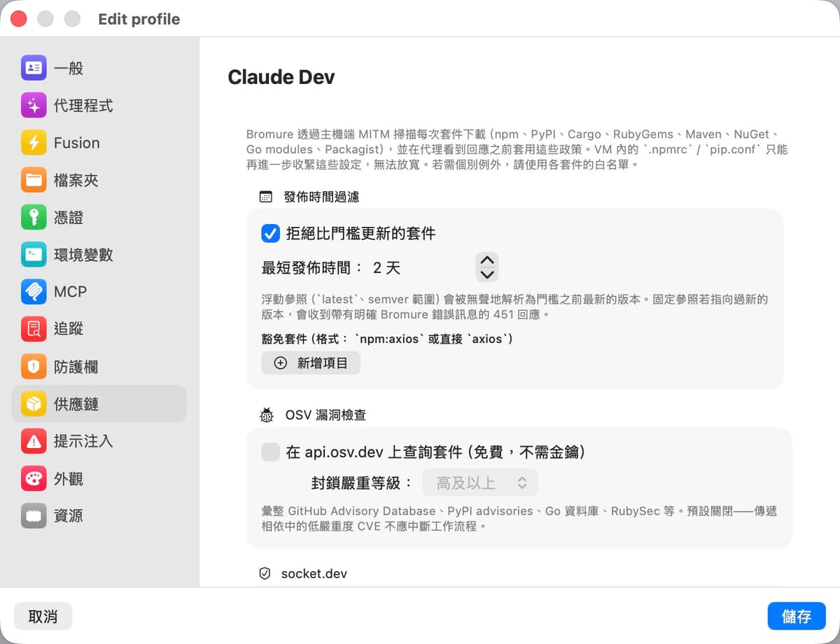Click the gray 資源 chip icon
The image size is (840, 644).
(x=34, y=516)
